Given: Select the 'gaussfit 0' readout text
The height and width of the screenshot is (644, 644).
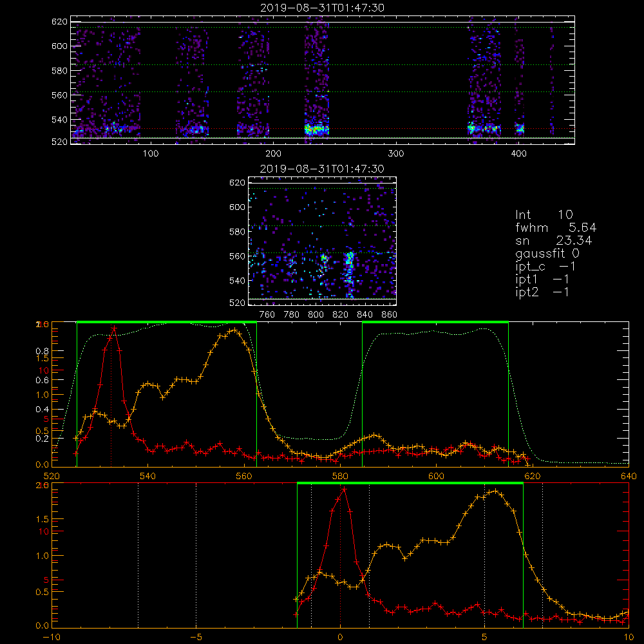Looking at the screenshot, I should click(547, 253).
